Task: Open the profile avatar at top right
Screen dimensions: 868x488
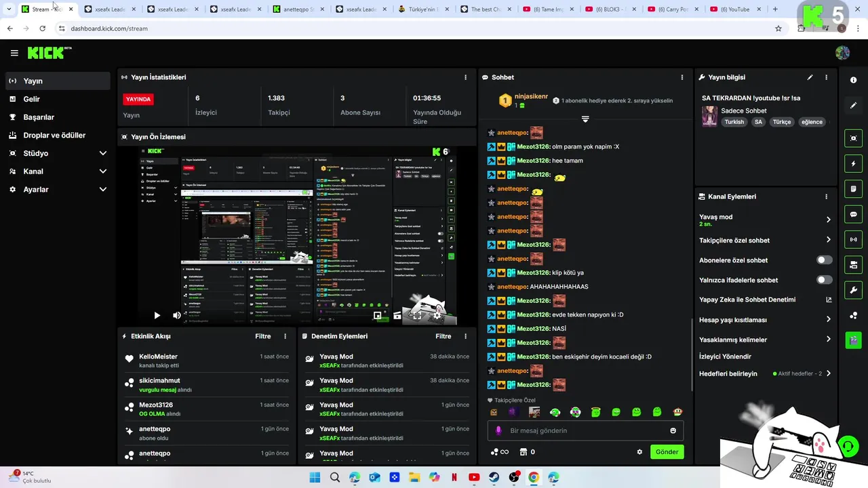Action: pyautogui.click(x=842, y=53)
